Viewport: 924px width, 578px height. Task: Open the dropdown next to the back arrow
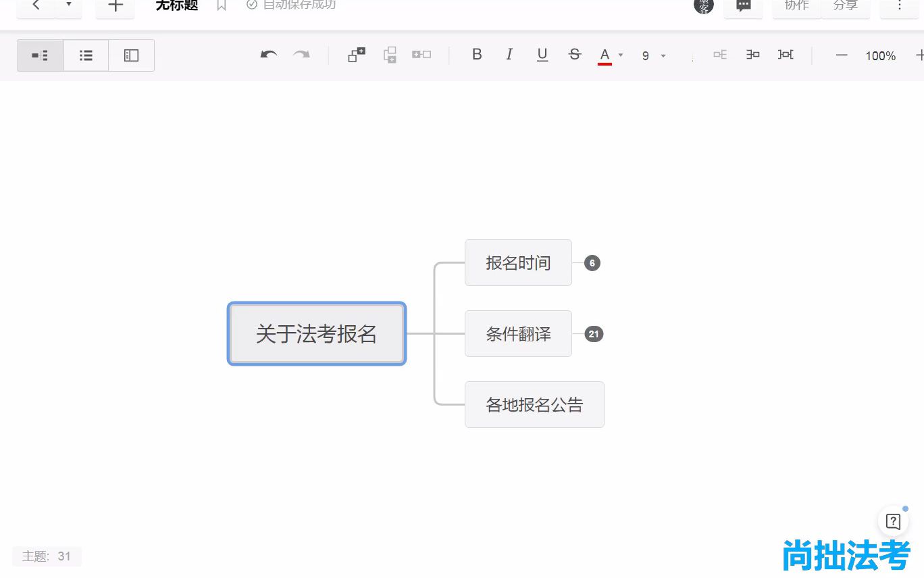[x=68, y=5]
